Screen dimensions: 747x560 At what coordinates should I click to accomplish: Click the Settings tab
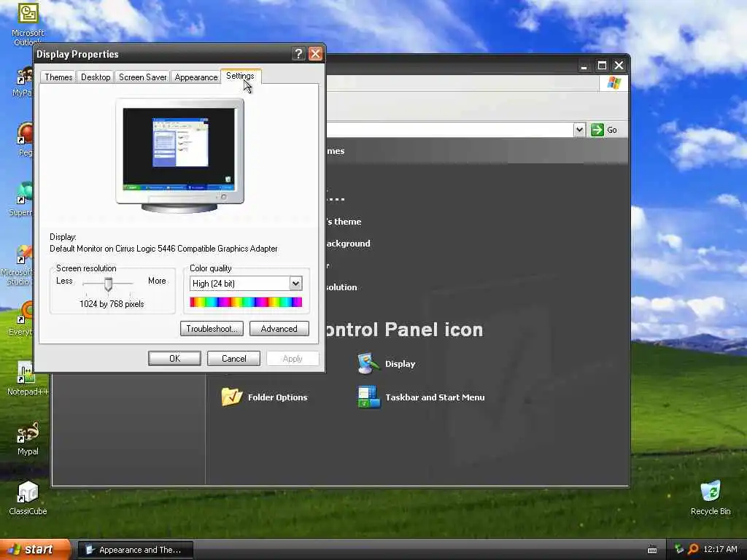click(240, 76)
